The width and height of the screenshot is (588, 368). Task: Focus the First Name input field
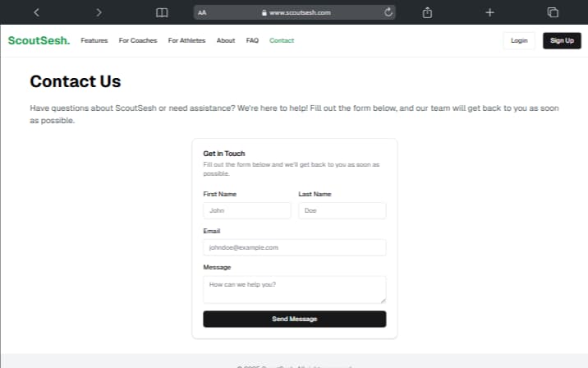[246, 211]
